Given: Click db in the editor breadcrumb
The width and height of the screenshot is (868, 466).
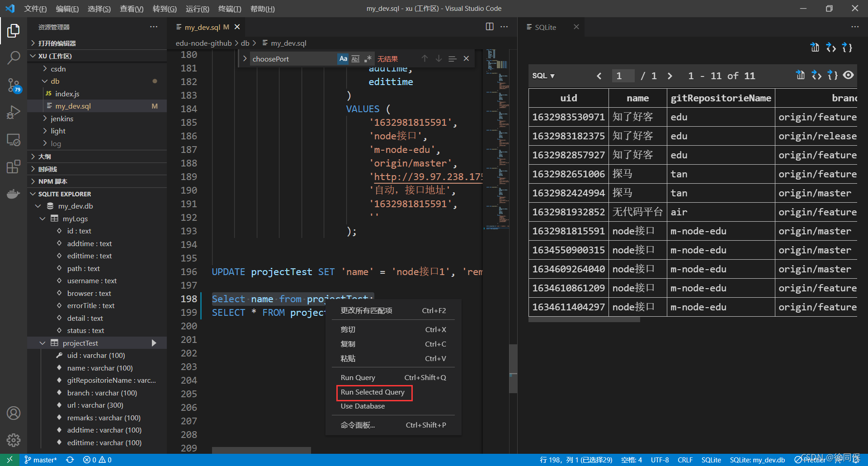Looking at the screenshot, I should [245, 43].
